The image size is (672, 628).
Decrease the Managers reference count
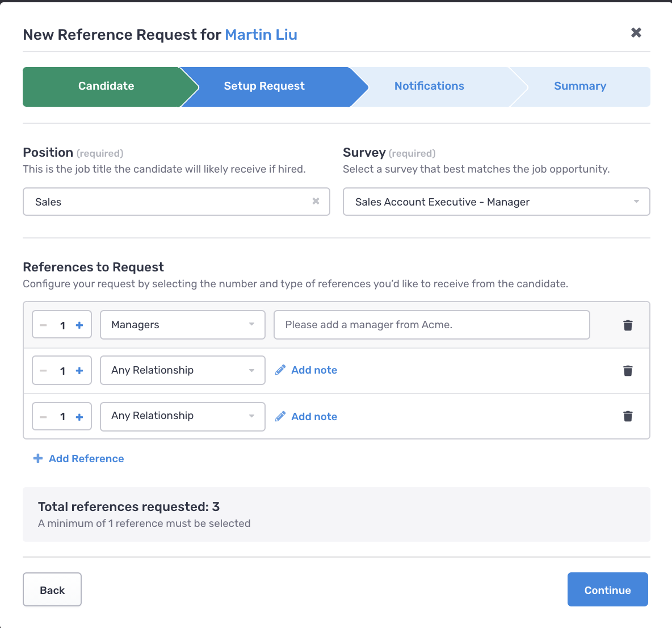pyautogui.click(x=43, y=325)
